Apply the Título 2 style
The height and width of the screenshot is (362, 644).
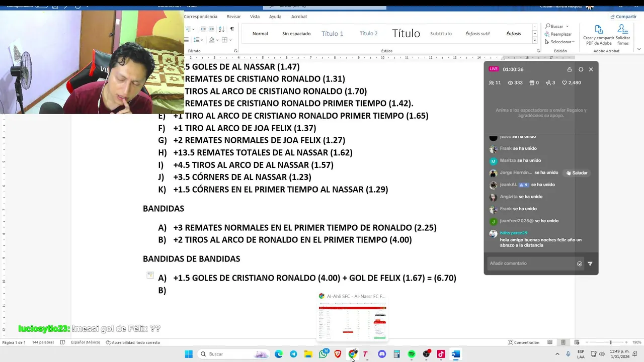pos(369,34)
